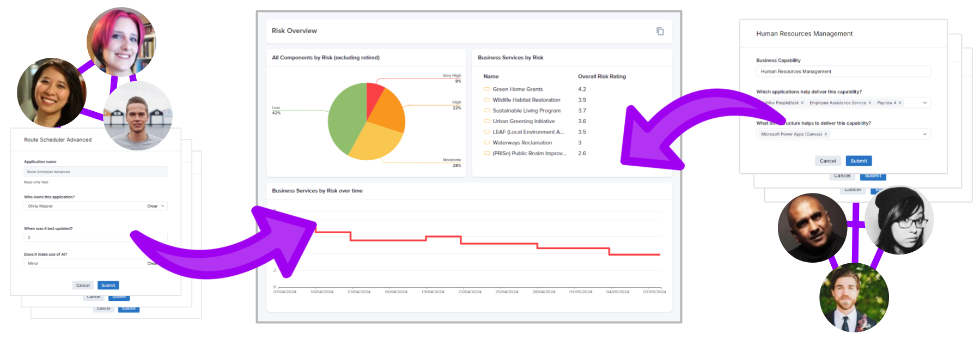Viewport: 980px width, 345px height.
Task: Open the applications capability dropdown arrow
Action: click(x=924, y=103)
